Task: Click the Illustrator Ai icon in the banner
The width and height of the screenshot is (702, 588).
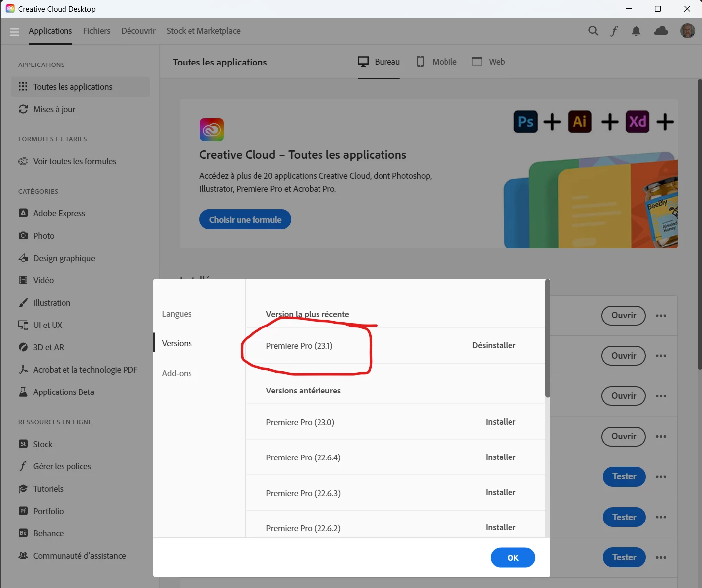Action: (579, 122)
